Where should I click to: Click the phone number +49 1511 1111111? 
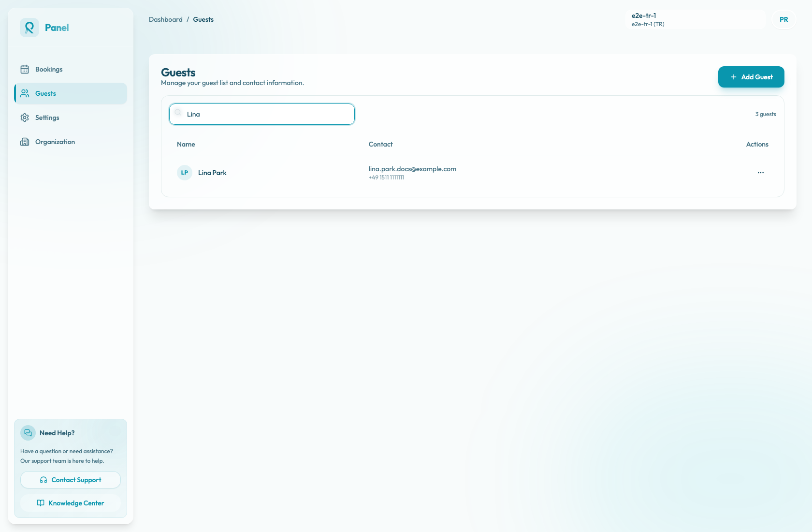tap(386, 177)
